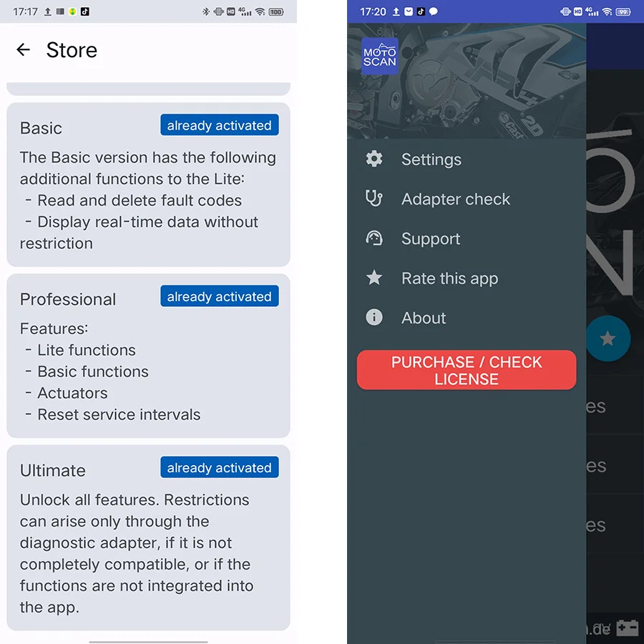Image resolution: width=644 pixels, height=644 pixels.
Task: Choose Rate this app menu entry
Action: pos(467,278)
